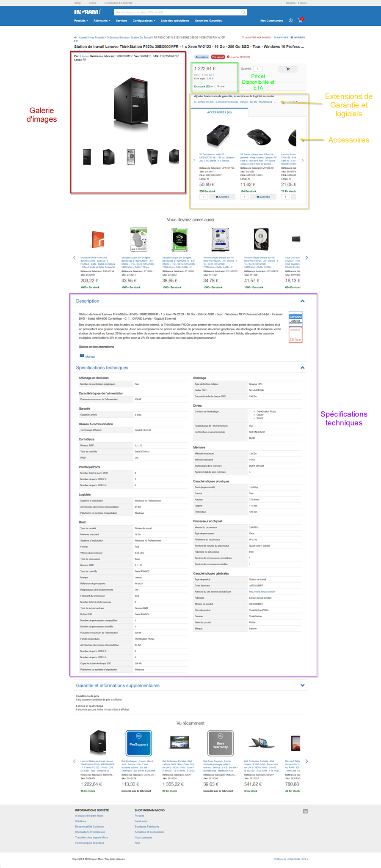The width and height of the screenshot is (381, 868).
Task: Open Aide footer link
Action: (137, 843)
